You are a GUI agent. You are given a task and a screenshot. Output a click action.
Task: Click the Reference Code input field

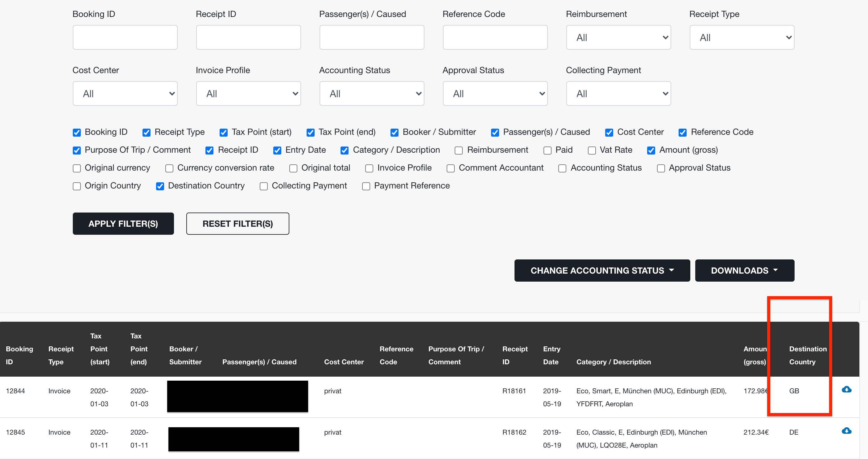tap(495, 37)
